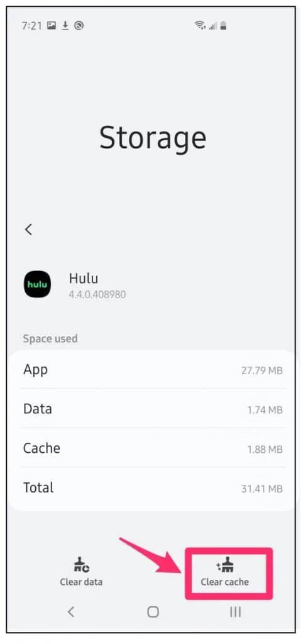Select the Data storage row
The height and width of the screenshot is (644, 308).
click(153, 409)
